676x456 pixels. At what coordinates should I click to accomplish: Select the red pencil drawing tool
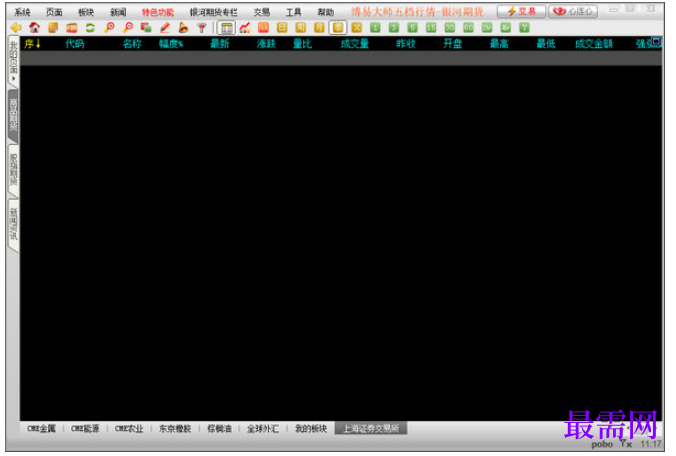(x=165, y=28)
